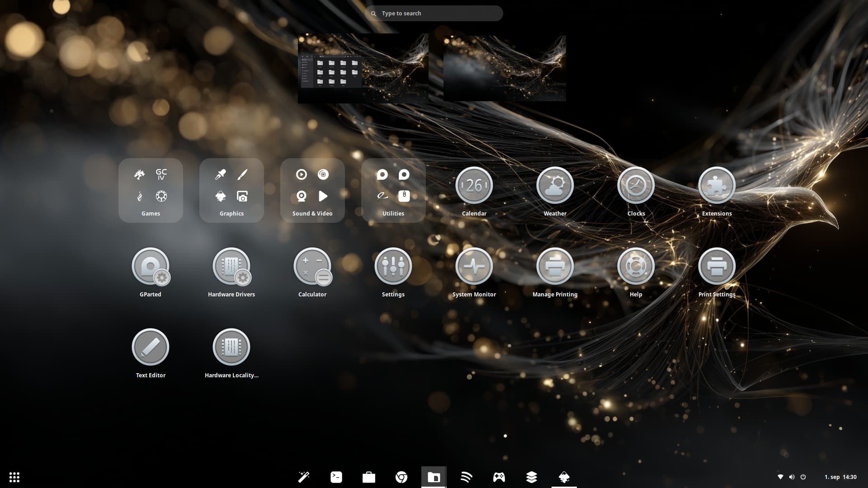Image resolution: width=868 pixels, height=488 pixels.
Task: Open the volume and power system menu
Action: [x=792, y=477]
